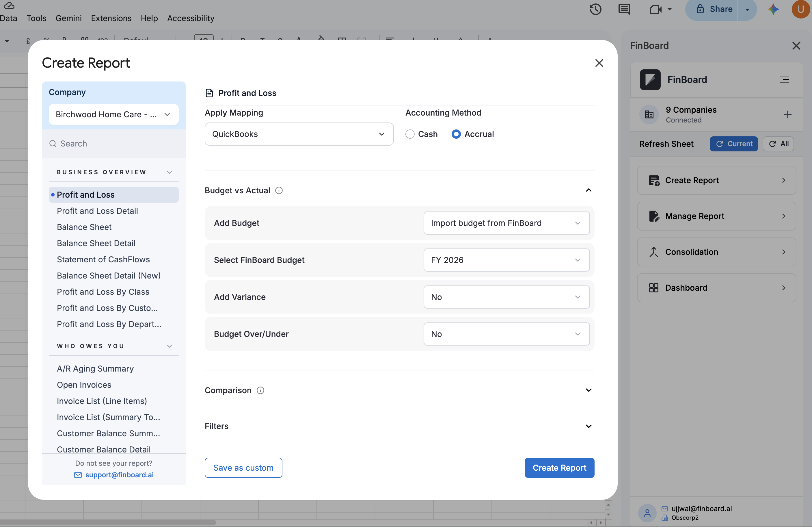
Task: Click the user profile icon at bottom
Action: click(647, 513)
